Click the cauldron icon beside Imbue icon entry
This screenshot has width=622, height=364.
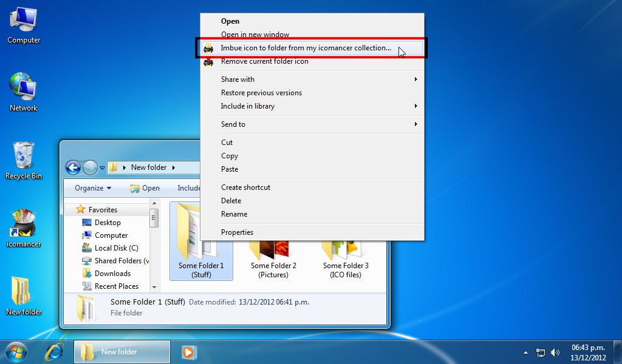(x=208, y=49)
